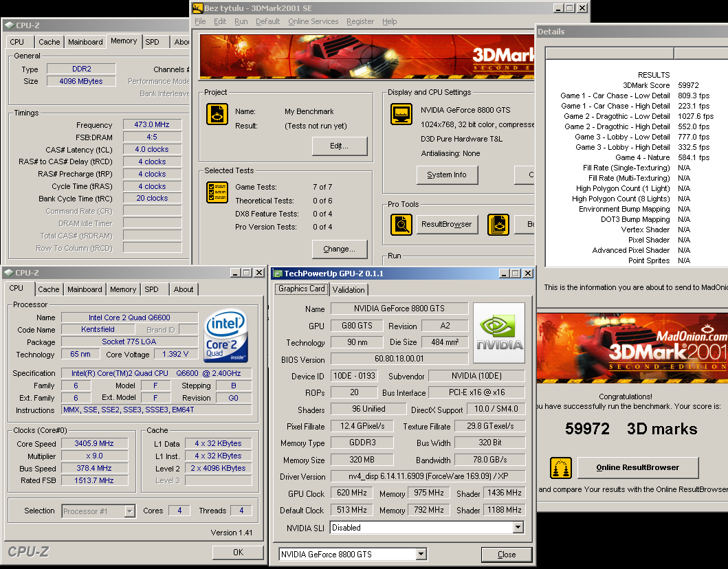728x569 pixels.
Task: Click the NVIDIA logo in GPU-Z
Action: [x=499, y=333]
